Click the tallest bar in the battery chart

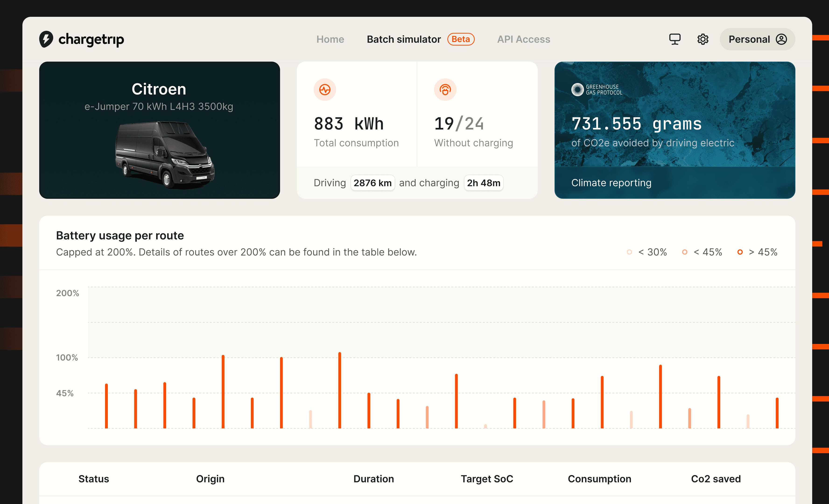340,390
